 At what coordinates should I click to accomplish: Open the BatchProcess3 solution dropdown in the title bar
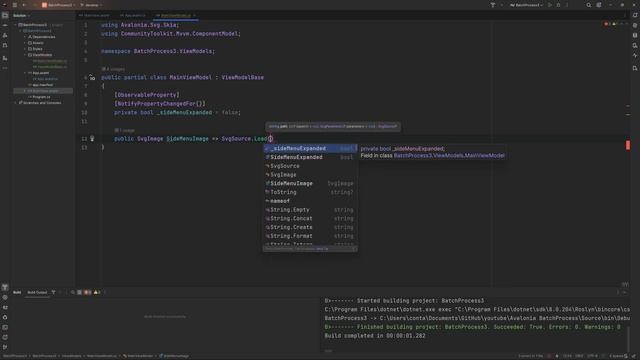click(58, 5)
